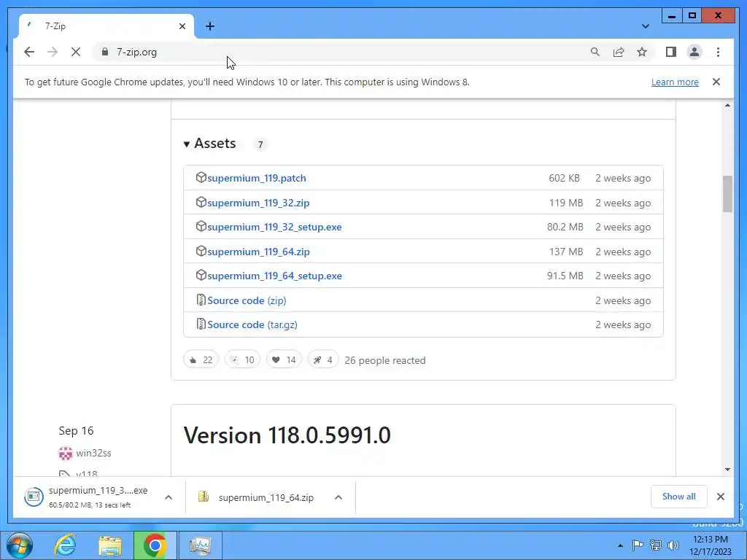Click the forward navigation arrow
The image size is (747, 560).
pyautogui.click(x=53, y=52)
